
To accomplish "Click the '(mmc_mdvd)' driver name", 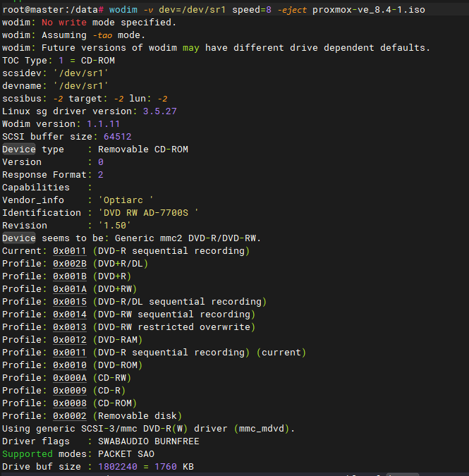I will click(263, 429).
